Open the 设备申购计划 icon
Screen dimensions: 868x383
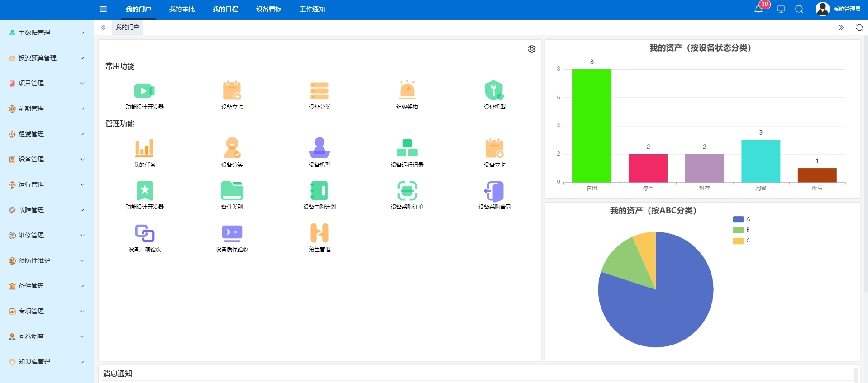[319, 190]
